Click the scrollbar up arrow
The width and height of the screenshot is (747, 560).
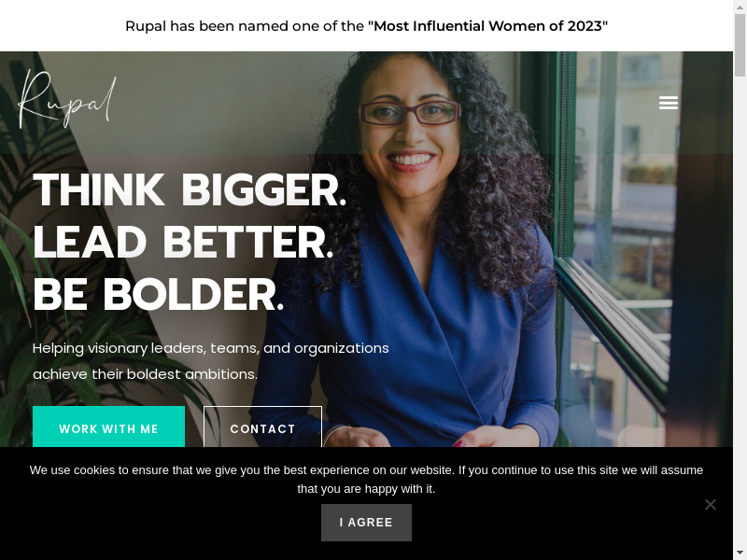click(x=740, y=7)
